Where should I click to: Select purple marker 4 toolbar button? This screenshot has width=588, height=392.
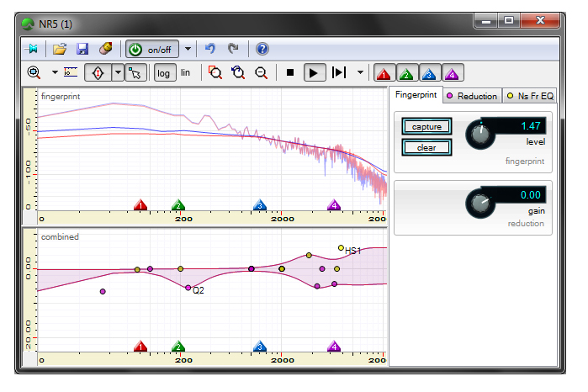(453, 73)
